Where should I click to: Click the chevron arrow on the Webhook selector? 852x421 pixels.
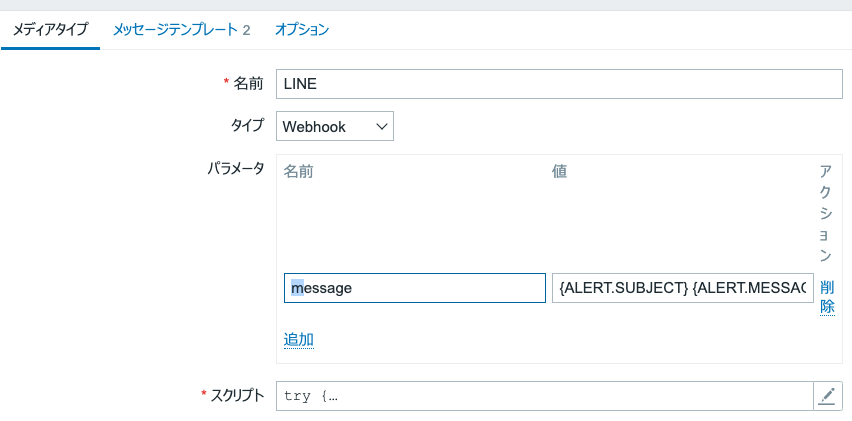381,127
